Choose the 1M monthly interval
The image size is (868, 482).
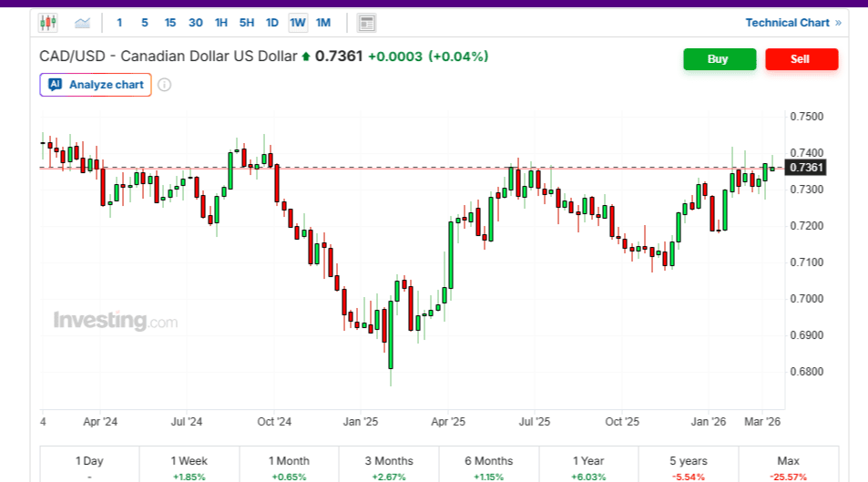(323, 23)
